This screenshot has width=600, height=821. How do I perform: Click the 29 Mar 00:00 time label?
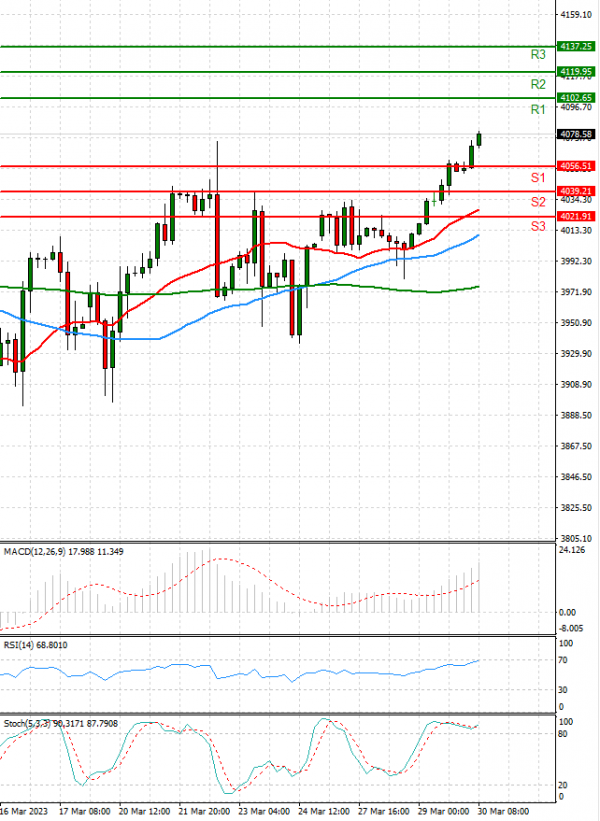tap(444, 812)
